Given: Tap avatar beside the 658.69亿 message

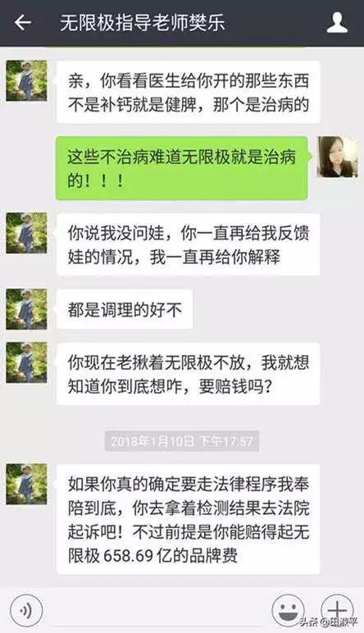Looking at the screenshot, I should pos(26,484).
